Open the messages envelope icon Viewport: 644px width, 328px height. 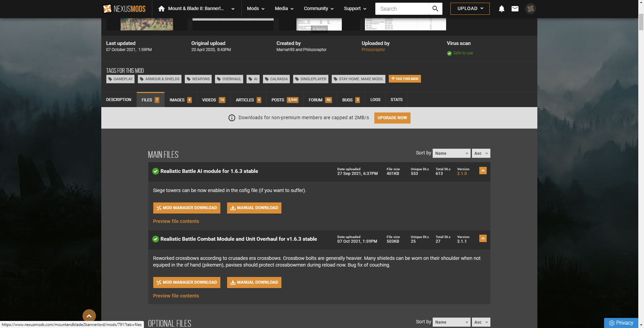515,9
